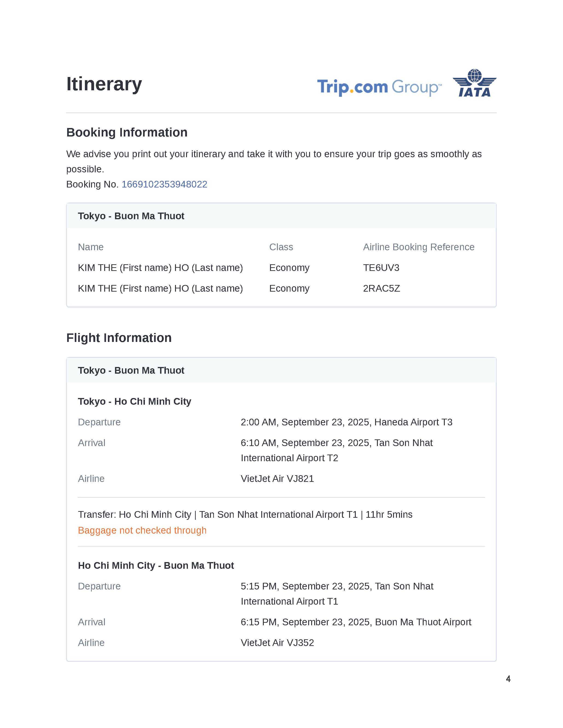
Task: Click the 'Tokyo - Ho Chi Minh City' segment title
Action: tap(134, 401)
